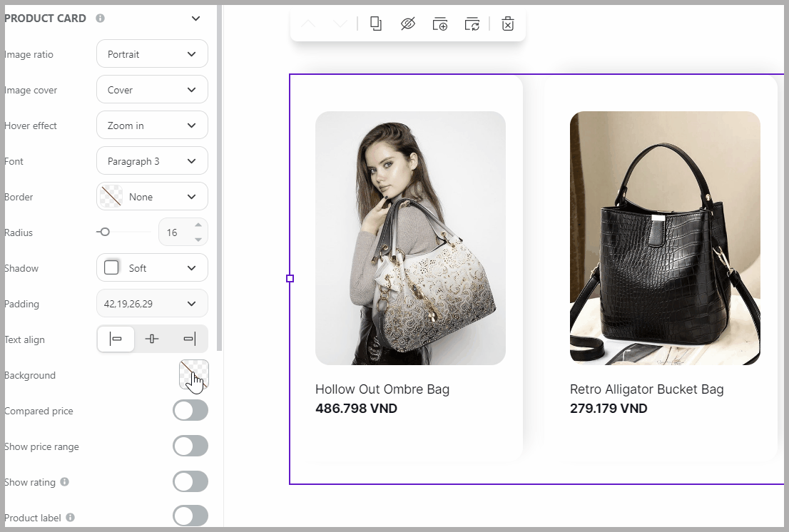Click the Radius slider handle
Screen dimensions: 789x532
click(105, 232)
